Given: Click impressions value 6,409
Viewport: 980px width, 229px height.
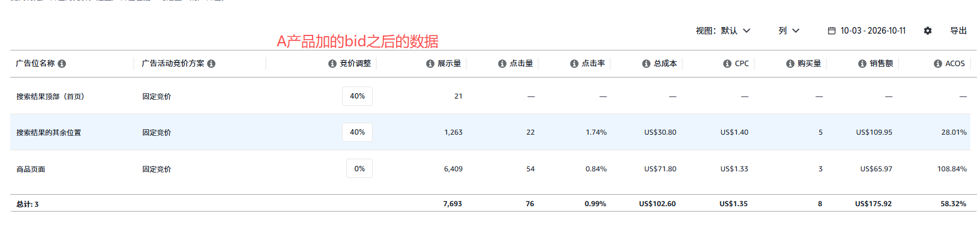Looking at the screenshot, I should point(453,169).
